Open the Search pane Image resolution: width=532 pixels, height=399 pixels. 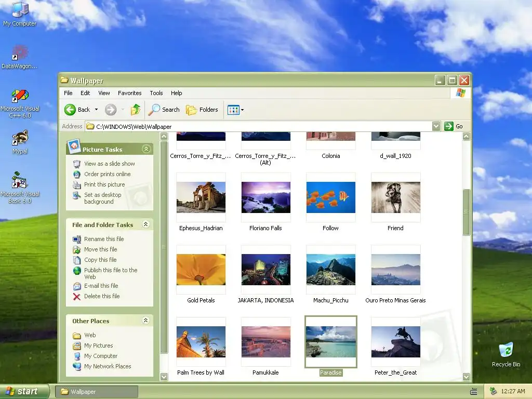pyautogui.click(x=164, y=110)
